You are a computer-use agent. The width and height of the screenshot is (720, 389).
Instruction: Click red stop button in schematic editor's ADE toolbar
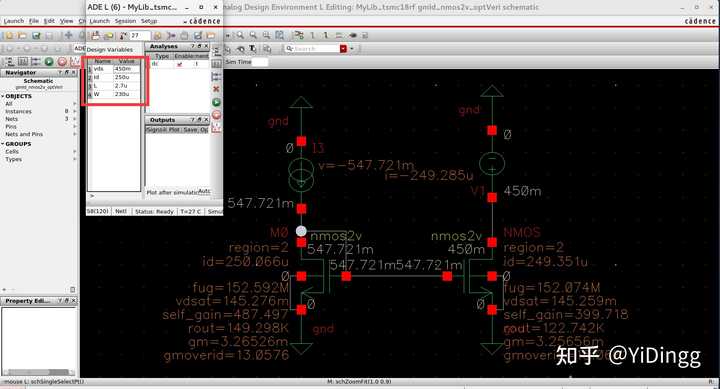pos(62,62)
